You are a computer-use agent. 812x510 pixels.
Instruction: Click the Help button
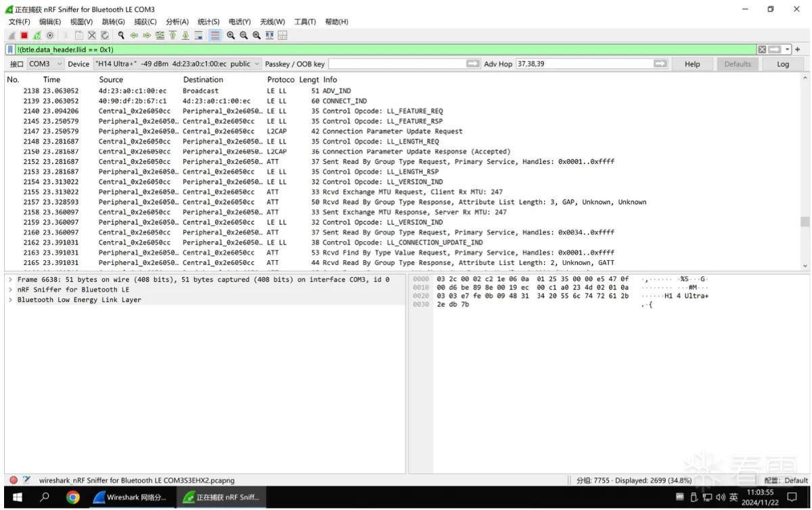tap(692, 64)
